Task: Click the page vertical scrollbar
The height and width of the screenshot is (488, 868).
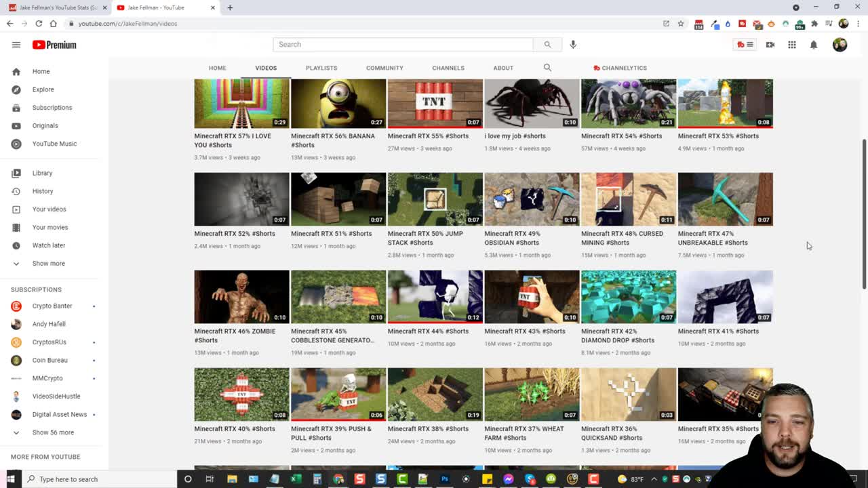Action: (864, 214)
